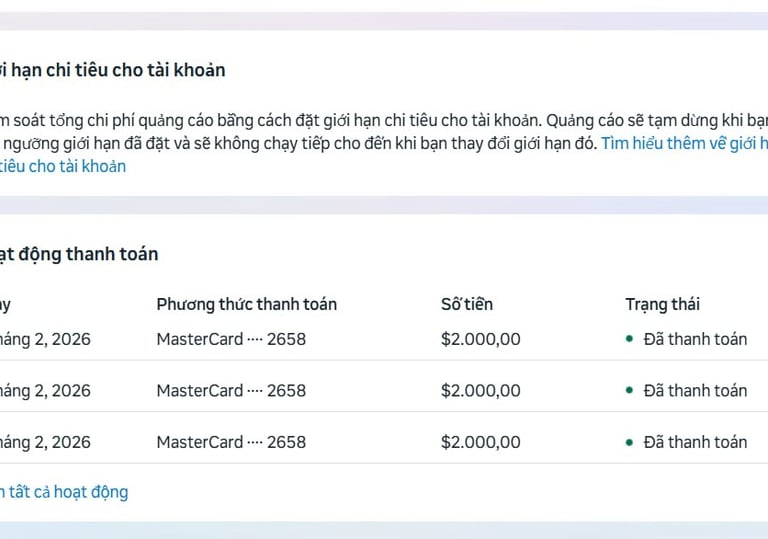The image size is (768, 539).
Task: Select MasterCard 2658 in the first payment row
Action: tap(231, 339)
